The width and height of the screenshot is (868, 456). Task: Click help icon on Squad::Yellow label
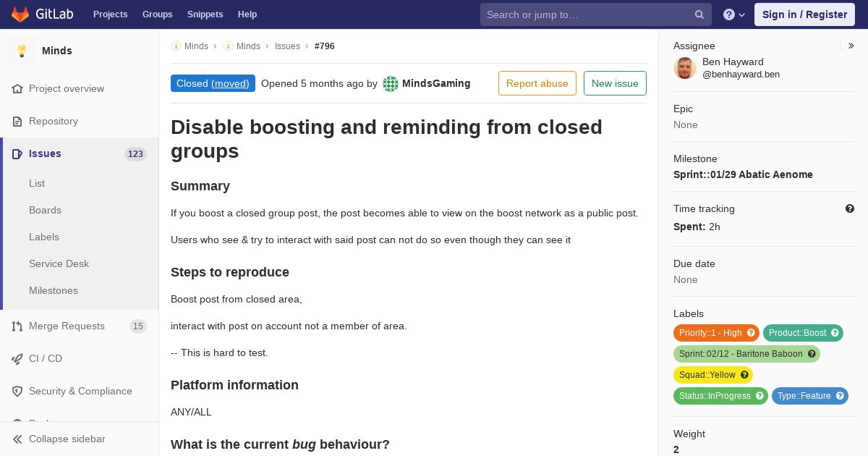(744, 375)
